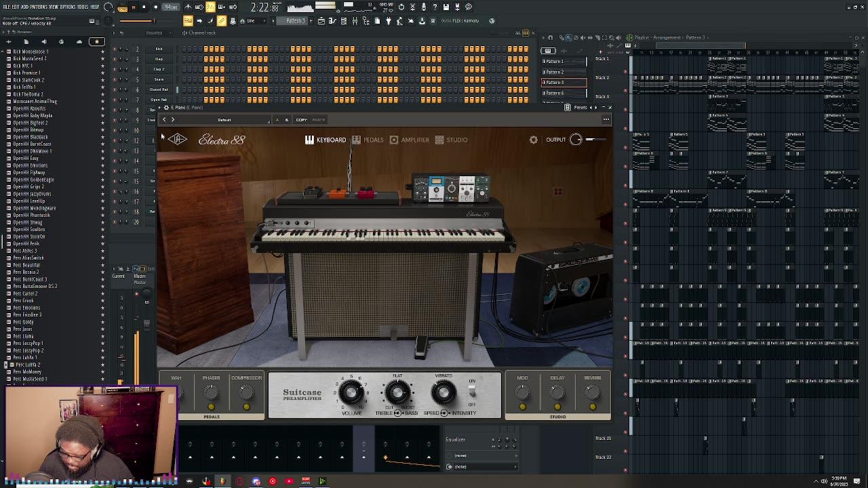
Task: Click the Equalizer label in mixer
Action: point(456,439)
